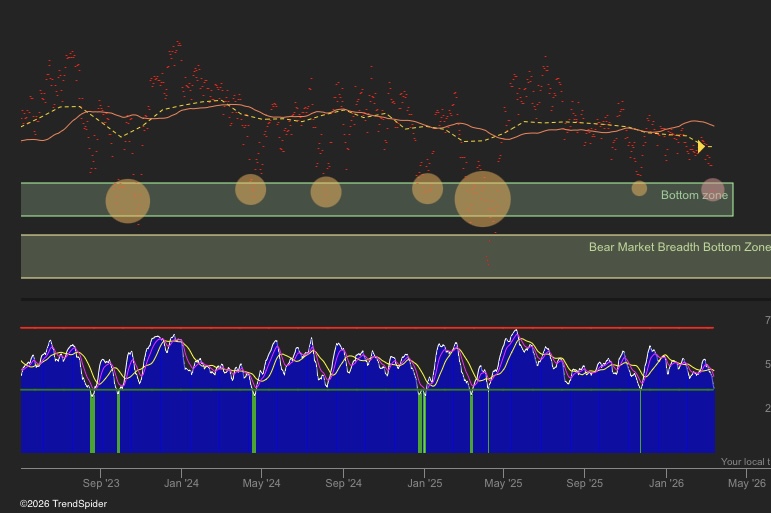Viewport: 771px width, 513px height.
Task: Click the Sep '24 axis label
Action: pyautogui.click(x=343, y=483)
